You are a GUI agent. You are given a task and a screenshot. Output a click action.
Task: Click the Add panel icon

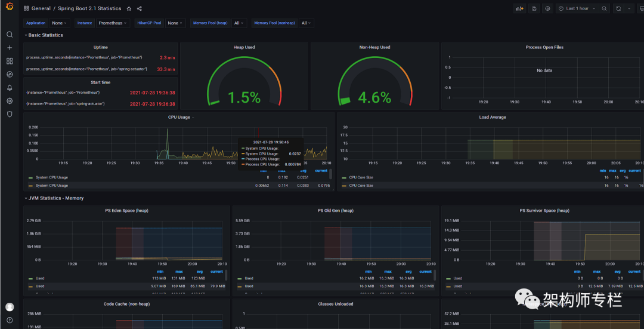point(520,8)
